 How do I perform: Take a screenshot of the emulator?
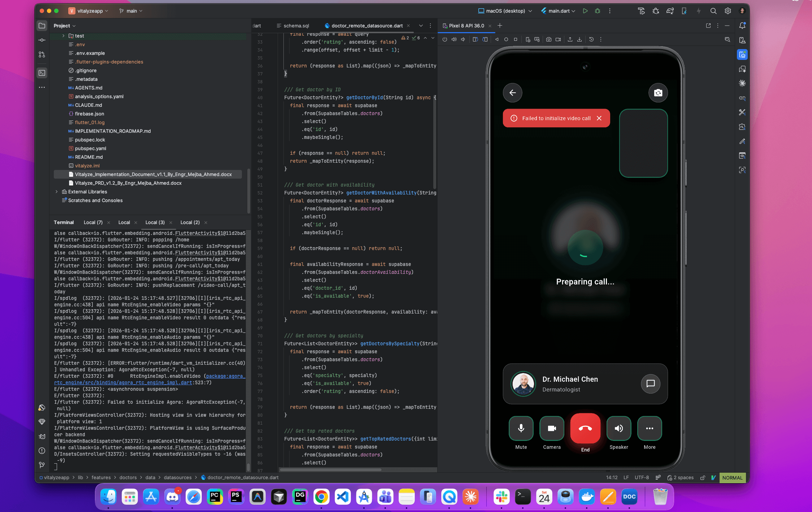(x=549, y=39)
